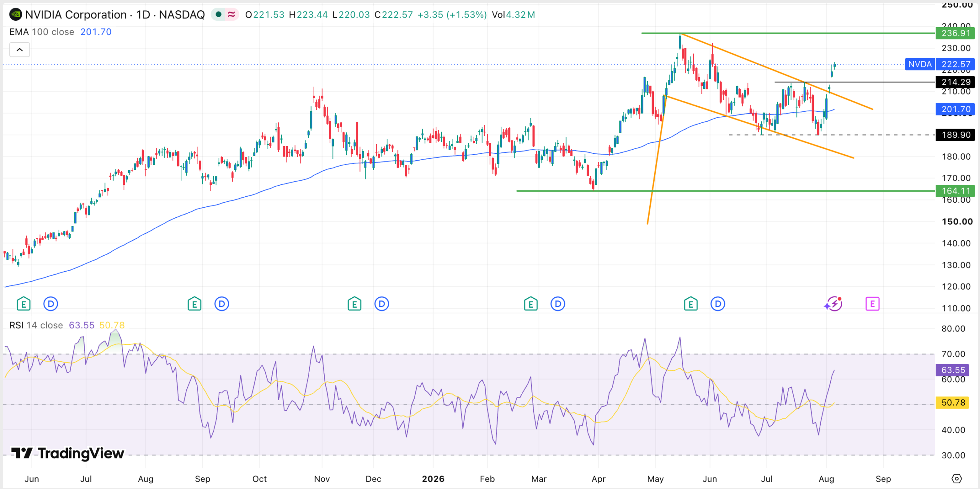Viewport: 980px width, 489px height.
Task: Collapse the indicator legend with the chevron button
Action: point(20,50)
